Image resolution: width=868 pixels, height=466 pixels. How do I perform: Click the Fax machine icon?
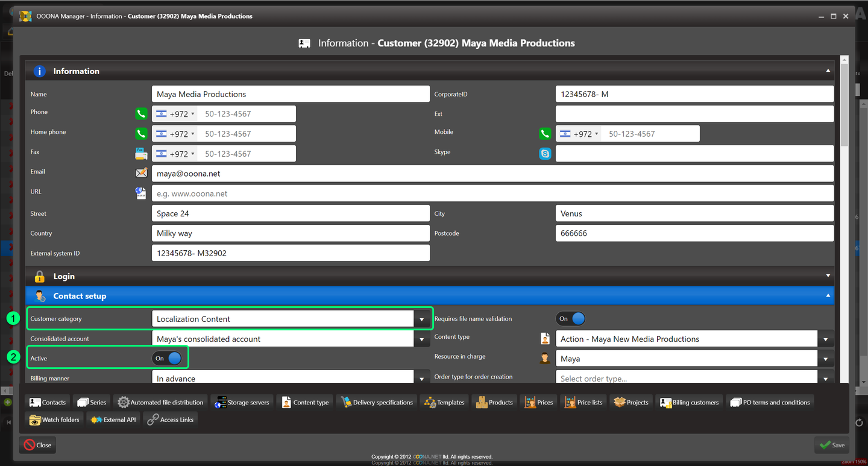[140, 154]
